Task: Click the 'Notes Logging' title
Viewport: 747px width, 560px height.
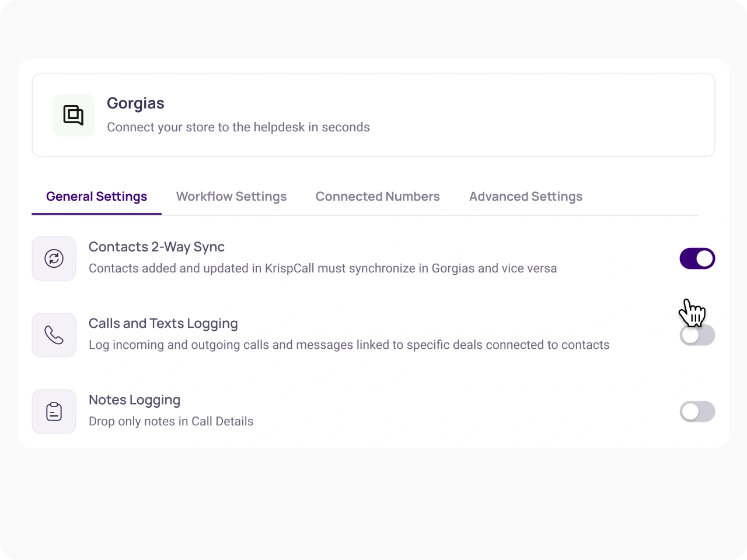Action: tap(134, 400)
